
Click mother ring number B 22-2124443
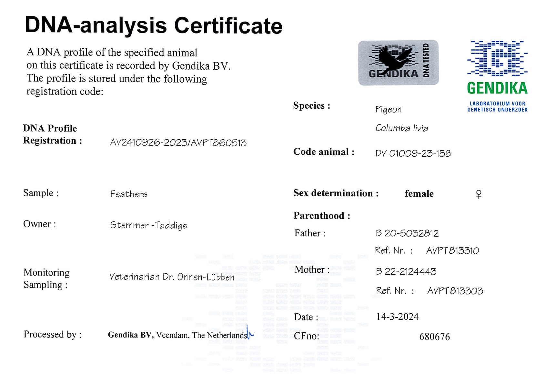(x=406, y=271)
